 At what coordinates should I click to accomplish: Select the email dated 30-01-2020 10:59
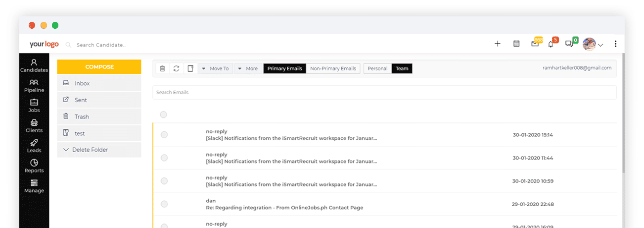(x=164, y=181)
